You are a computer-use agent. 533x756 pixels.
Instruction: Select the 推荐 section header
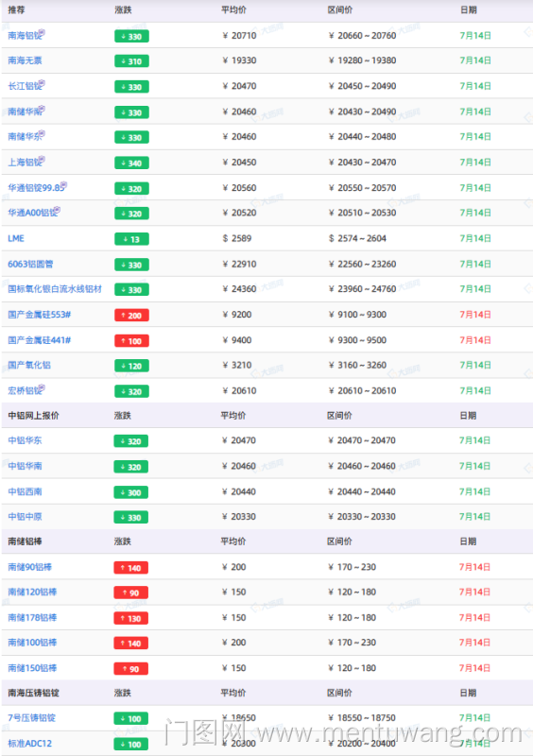coord(16,9)
